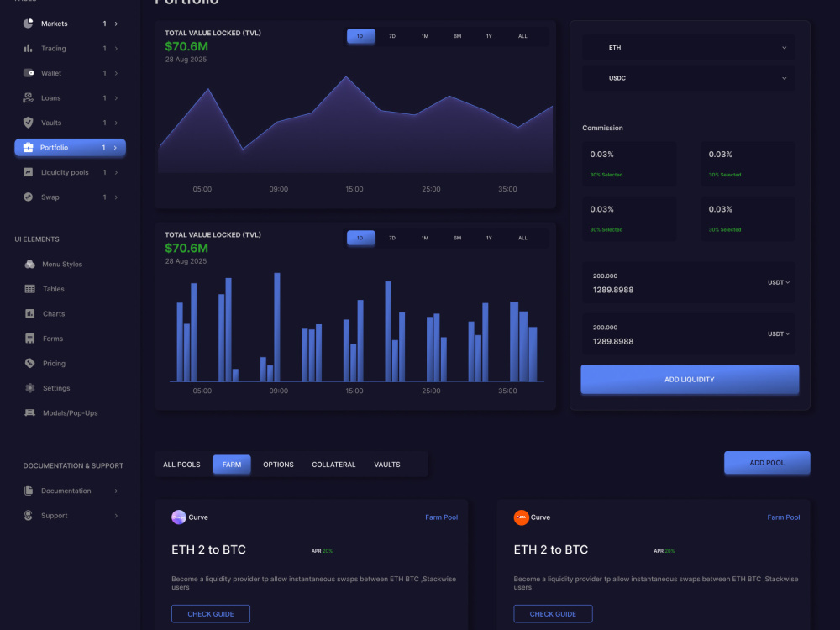Switch to the OPTIONS tab

pyautogui.click(x=278, y=465)
